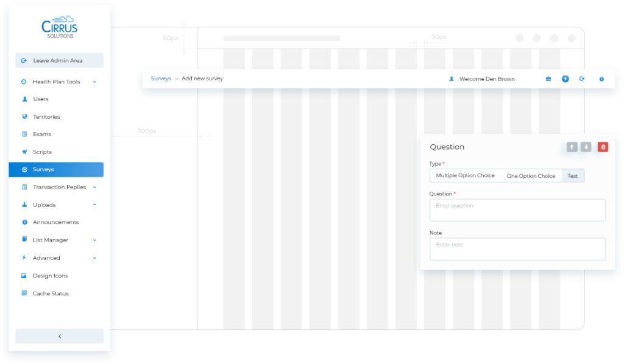Select One Option Choice question type
624x364 pixels.
pos(531,176)
